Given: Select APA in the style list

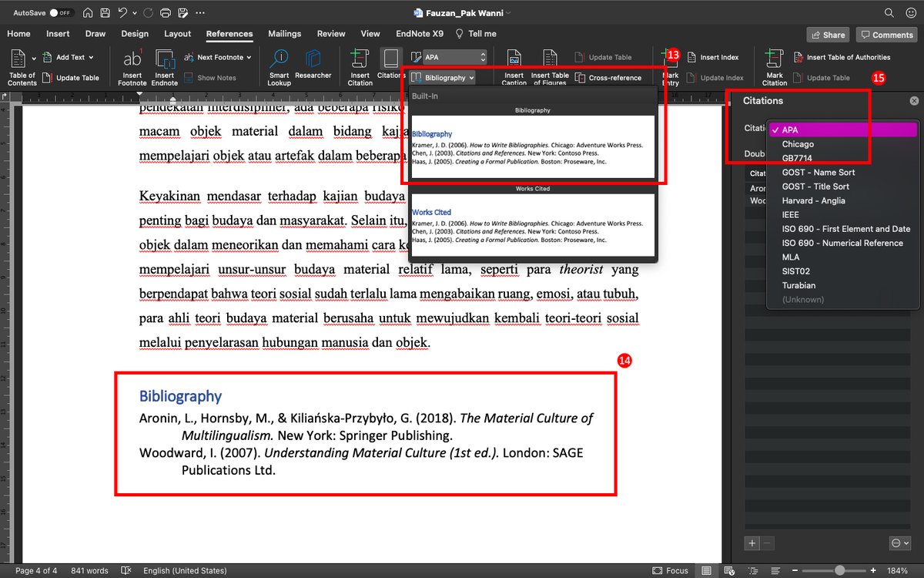Looking at the screenshot, I should [x=842, y=130].
